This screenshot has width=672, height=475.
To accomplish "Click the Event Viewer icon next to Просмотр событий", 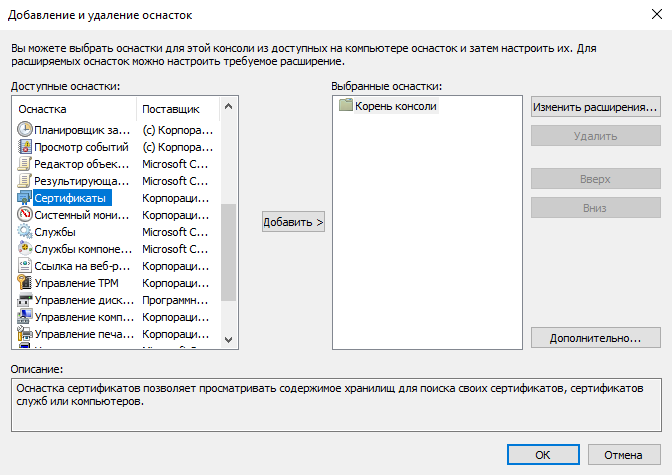I will (25, 147).
